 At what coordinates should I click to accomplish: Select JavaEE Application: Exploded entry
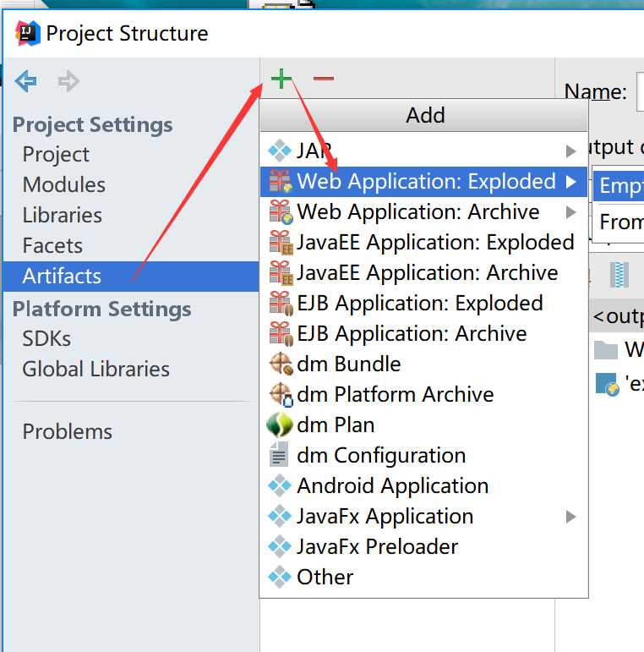423,243
